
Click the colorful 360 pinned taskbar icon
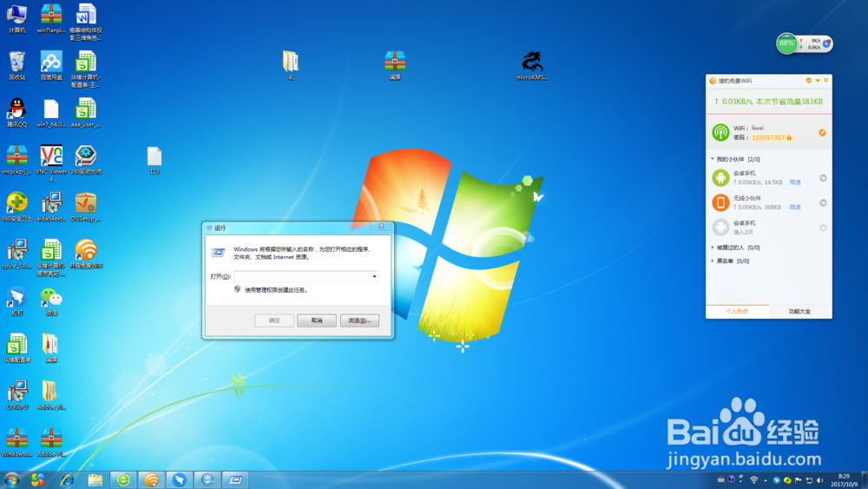click(37, 479)
